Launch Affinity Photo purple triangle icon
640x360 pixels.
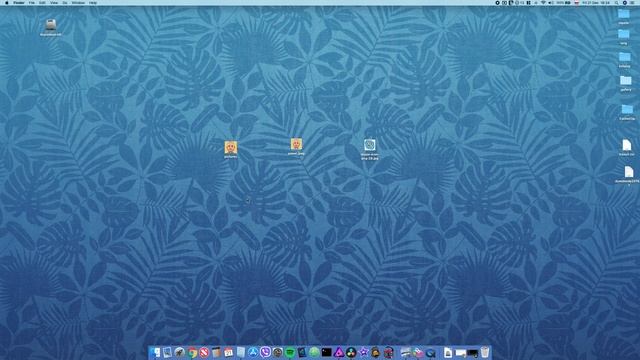[339, 352]
